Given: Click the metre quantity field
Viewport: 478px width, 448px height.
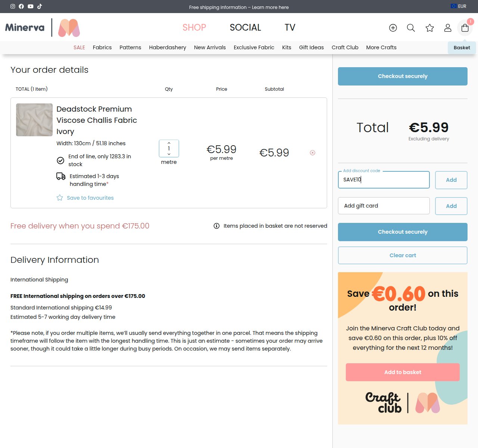Looking at the screenshot, I should [169, 149].
